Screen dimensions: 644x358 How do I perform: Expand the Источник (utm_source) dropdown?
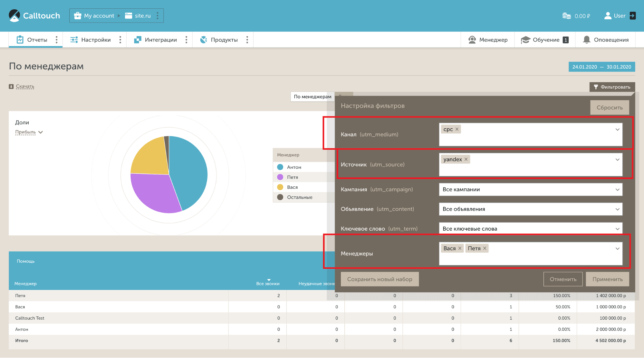click(x=617, y=160)
